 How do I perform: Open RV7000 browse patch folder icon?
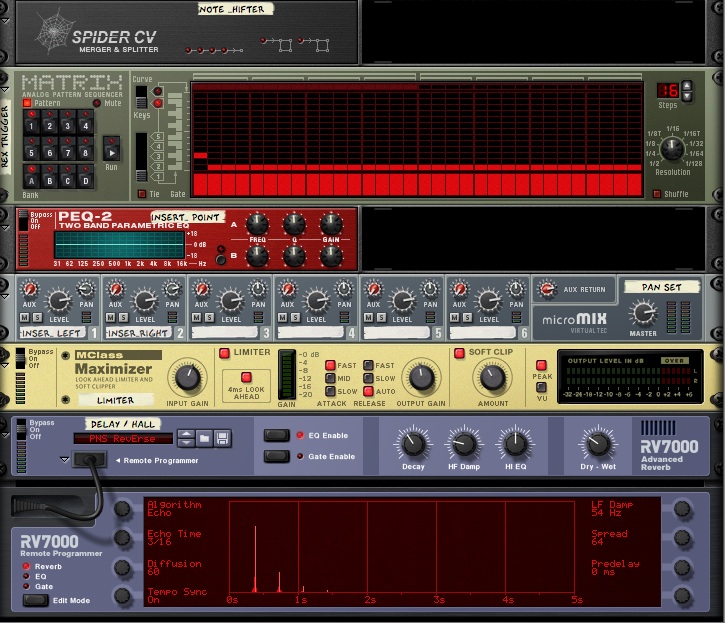[204, 438]
